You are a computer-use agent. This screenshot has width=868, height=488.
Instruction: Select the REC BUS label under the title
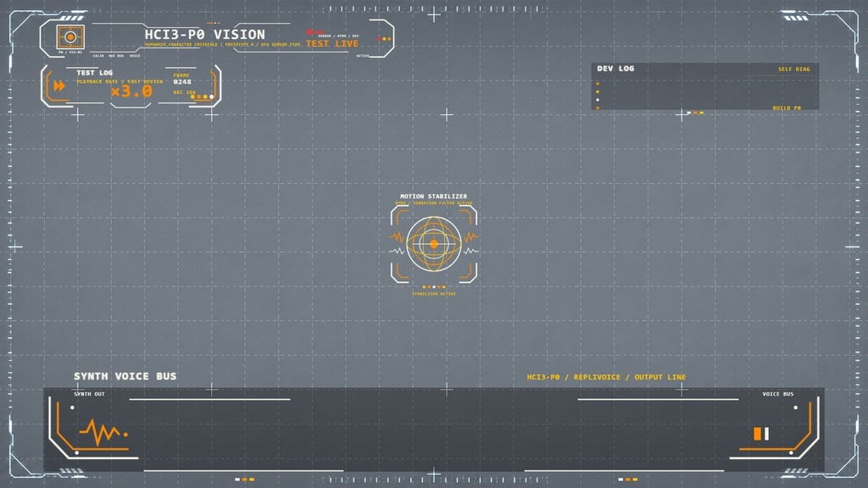click(x=116, y=56)
